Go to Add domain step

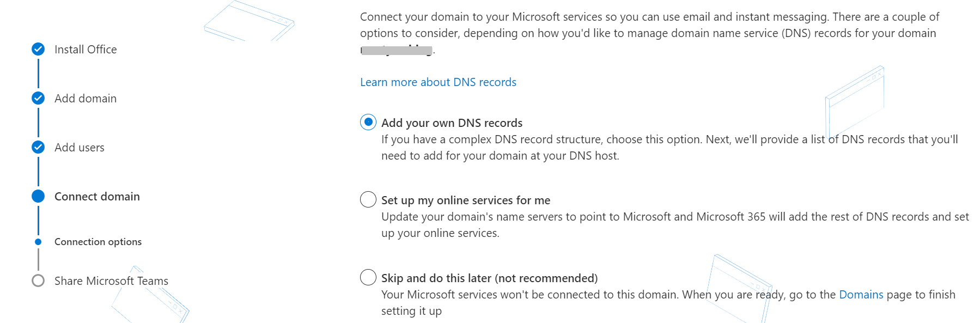click(86, 99)
